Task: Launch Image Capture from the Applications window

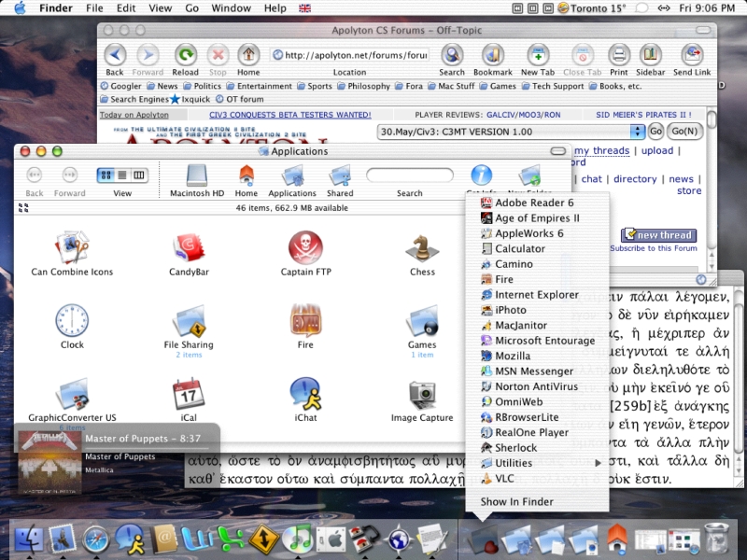Action: pyautogui.click(x=422, y=395)
